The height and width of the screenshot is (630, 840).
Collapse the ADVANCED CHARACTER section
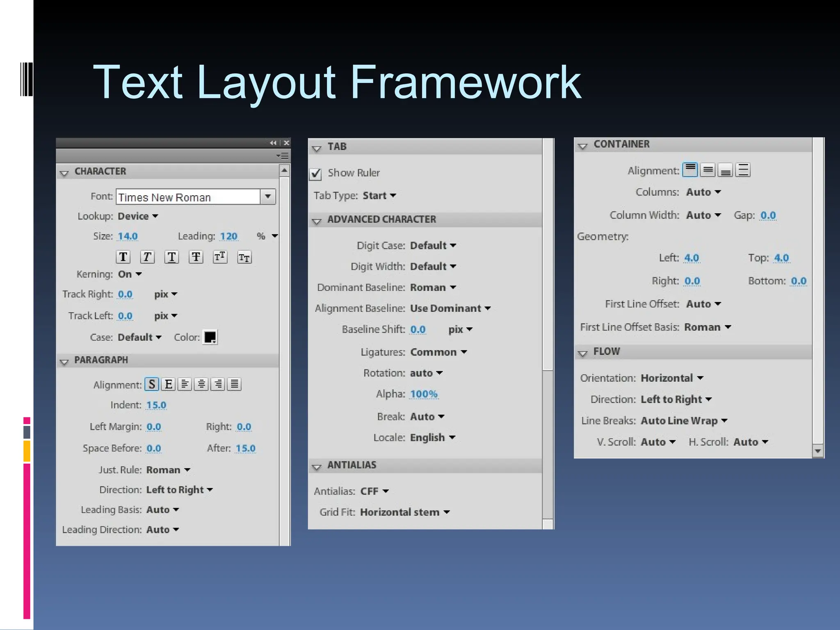[317, 221]
